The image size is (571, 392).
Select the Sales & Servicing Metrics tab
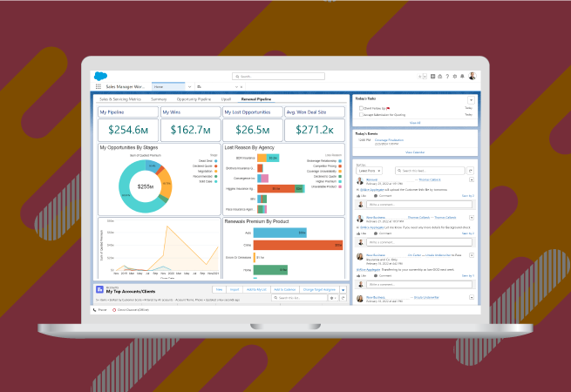coord(122,99)
